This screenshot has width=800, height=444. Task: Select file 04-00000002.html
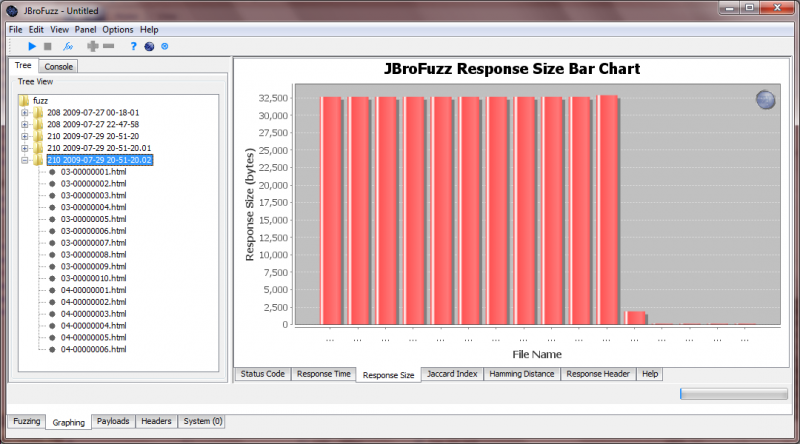[93, 302]
